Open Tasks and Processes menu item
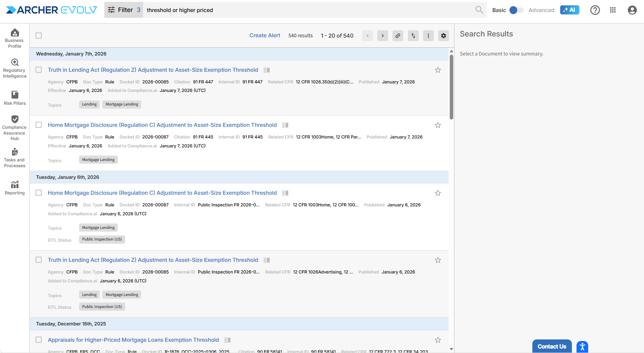 pyautogui.click(x=15, y=157)
